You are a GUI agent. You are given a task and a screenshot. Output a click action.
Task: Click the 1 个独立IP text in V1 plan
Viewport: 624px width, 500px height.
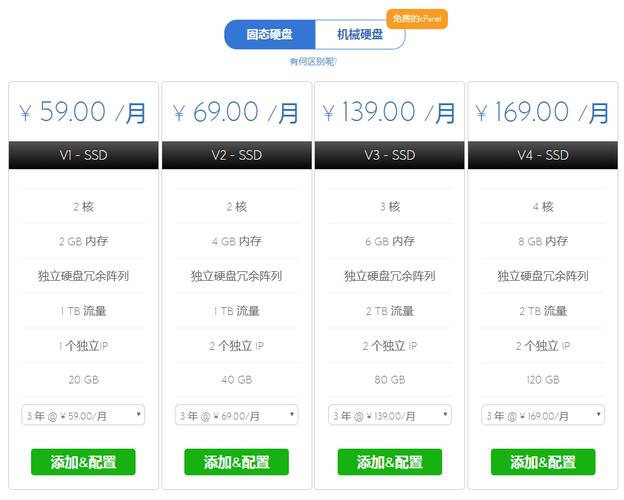pyautogui.click(x=83, y=346)
